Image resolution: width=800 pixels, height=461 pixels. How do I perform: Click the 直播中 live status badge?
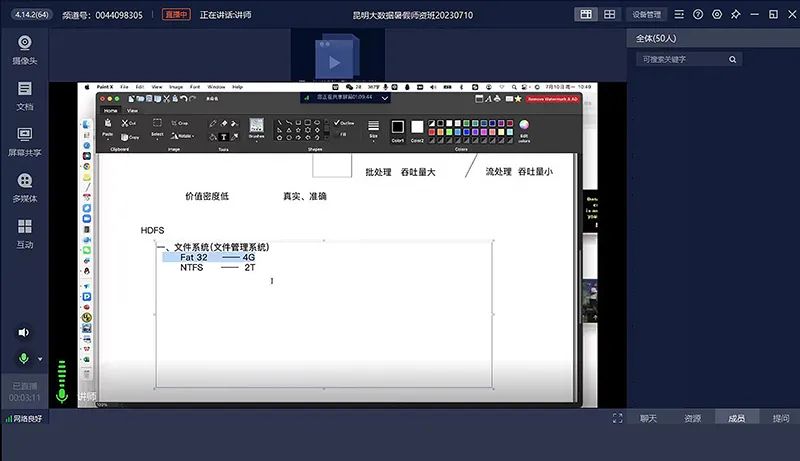176,14
